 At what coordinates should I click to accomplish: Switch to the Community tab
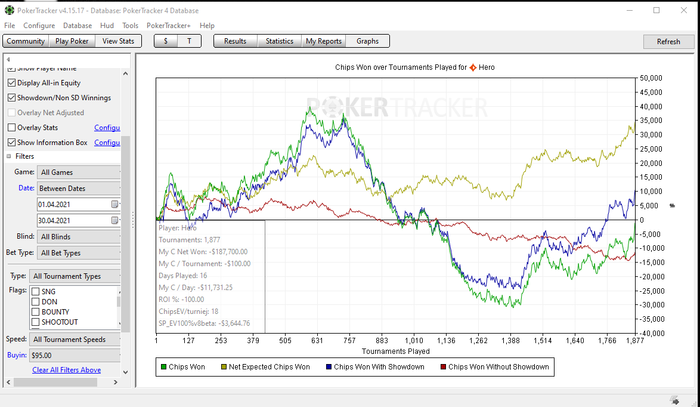[25, 41]
